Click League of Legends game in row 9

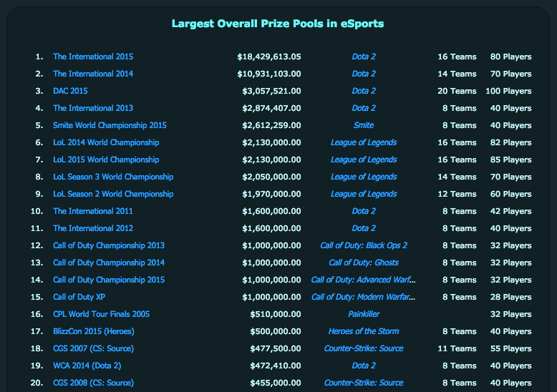(x=364, y=194)
